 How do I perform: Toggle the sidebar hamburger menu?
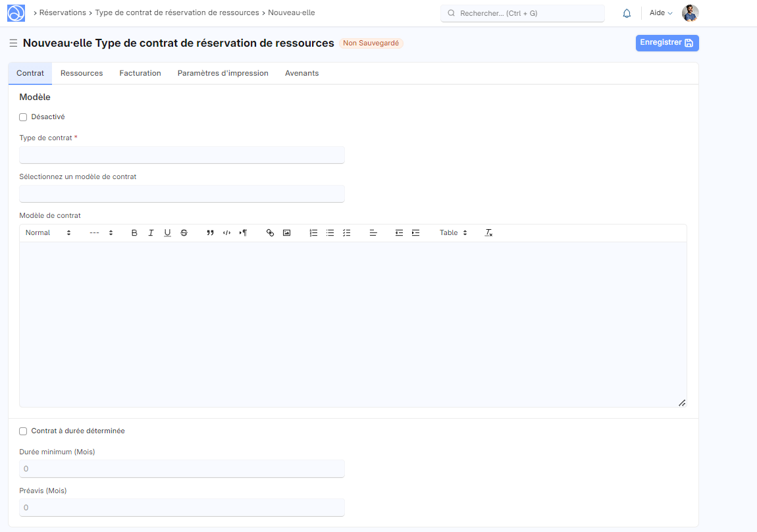(x=13, y=43)
